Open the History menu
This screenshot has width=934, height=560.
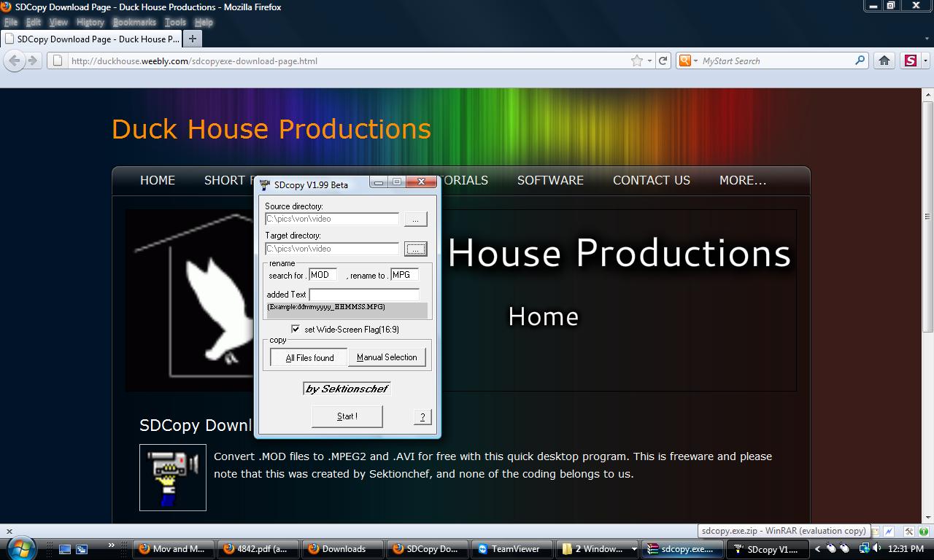click(x=90, y=22)
